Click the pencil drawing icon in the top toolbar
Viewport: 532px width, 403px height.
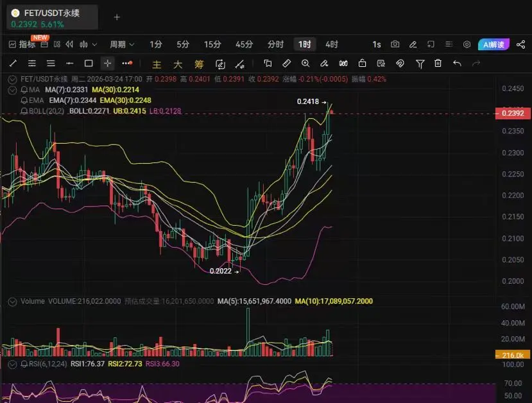click(x=413, y=44)
